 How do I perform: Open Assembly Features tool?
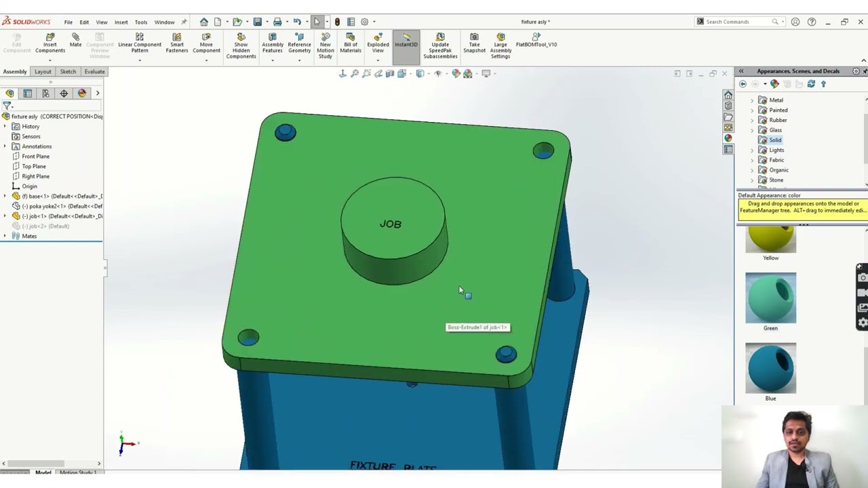(x=273, y=43)
